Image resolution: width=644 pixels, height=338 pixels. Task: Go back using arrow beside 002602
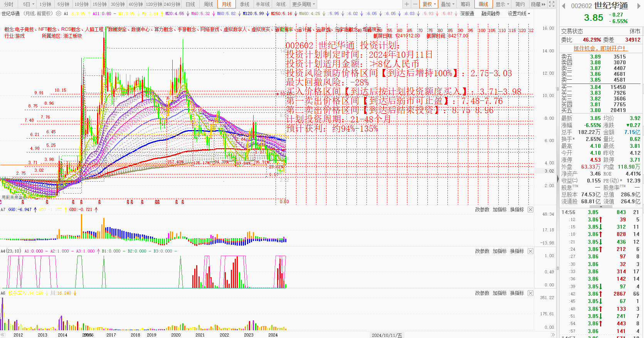point(563,6)
